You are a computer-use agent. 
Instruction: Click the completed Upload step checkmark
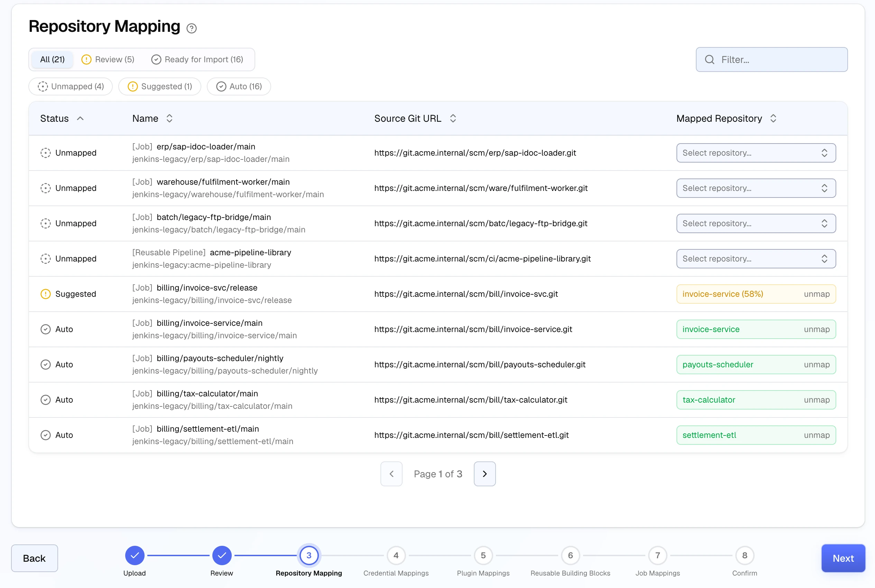click(x=135, y=555)
